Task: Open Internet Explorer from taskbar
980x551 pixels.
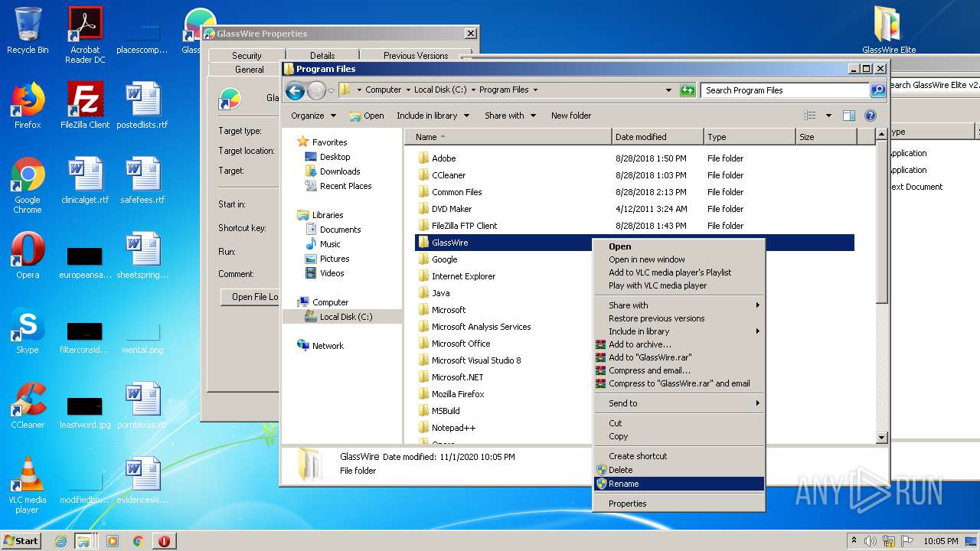Action: click(x=61, y=541)
